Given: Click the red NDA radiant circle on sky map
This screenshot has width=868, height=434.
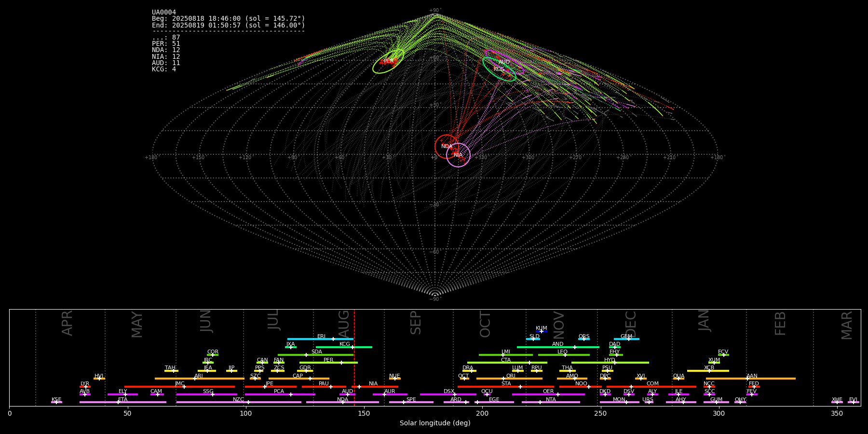Looking at the screenshot, I should pos(447,147).
